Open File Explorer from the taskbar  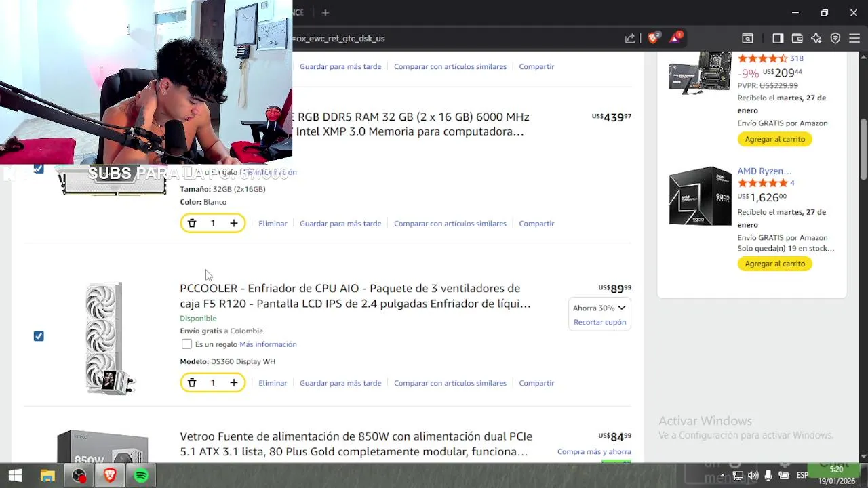pyautogui.click(x=47, y=476)
